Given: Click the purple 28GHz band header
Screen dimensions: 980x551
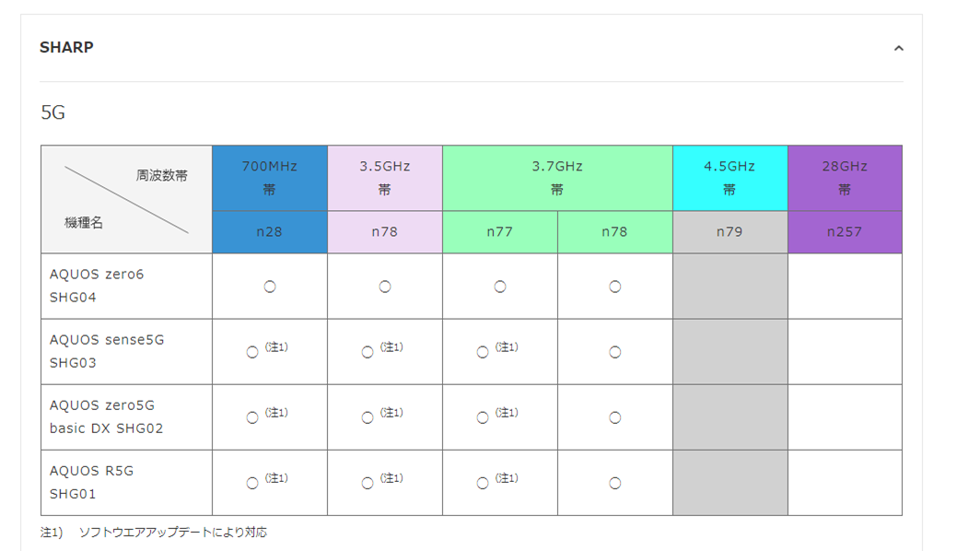Looking at the screenshot, I should tap(845, 178).
